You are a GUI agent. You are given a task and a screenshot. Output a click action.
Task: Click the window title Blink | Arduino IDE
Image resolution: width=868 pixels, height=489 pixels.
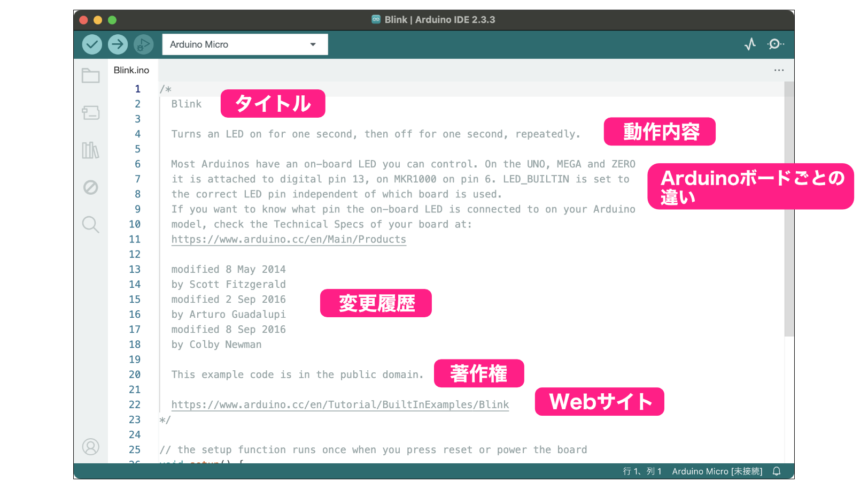(440, 20)
